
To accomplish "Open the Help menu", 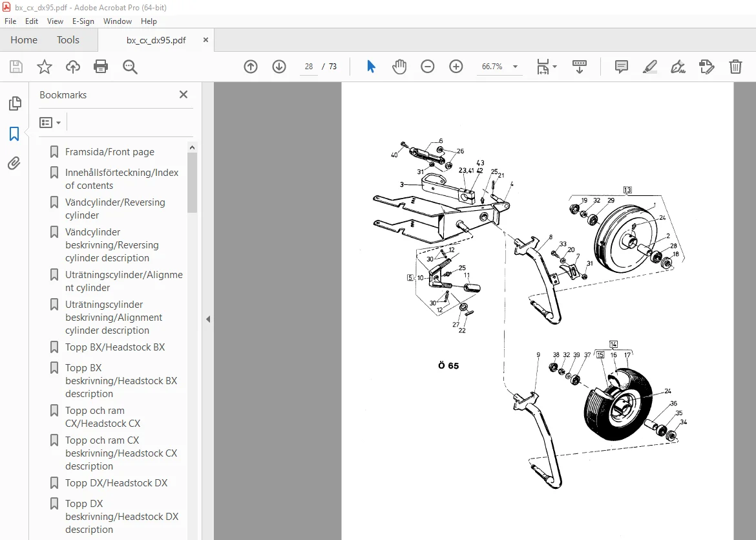I will (149, 21).
